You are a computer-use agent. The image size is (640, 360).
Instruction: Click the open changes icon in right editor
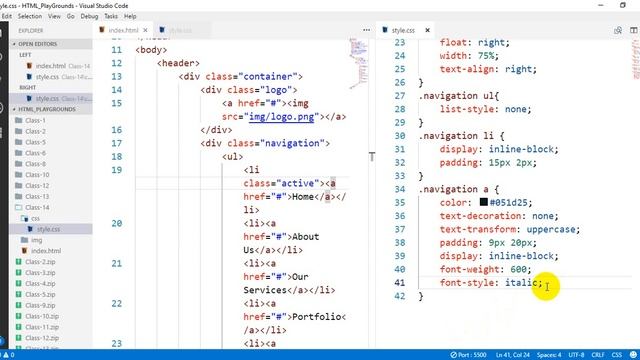(618, 30)
